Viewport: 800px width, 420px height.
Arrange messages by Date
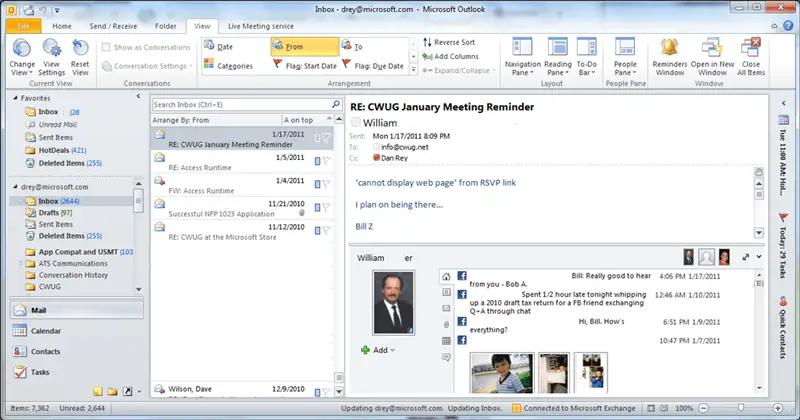pos(225,46)
